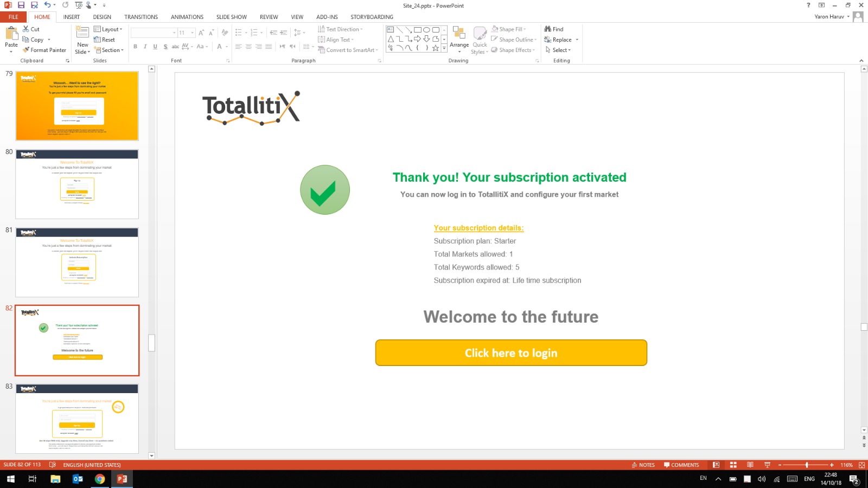Select the triangle shape in shapes gallery

coord(390,38)
